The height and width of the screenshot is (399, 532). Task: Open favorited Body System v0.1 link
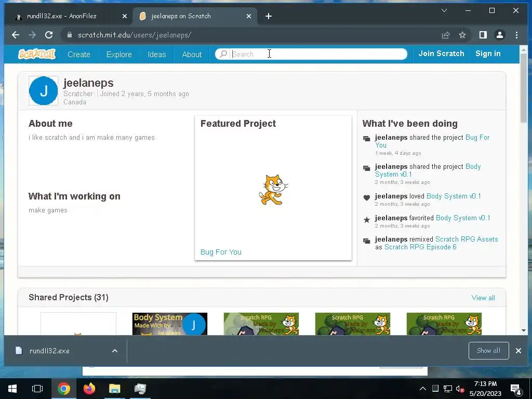point(463,218)
